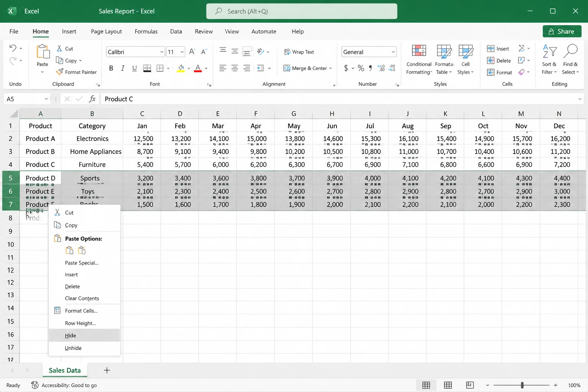Click the Increase Indent icon
Image resolution: width=588 pixels, height=392 pixels.
click(x=261, y=68)
